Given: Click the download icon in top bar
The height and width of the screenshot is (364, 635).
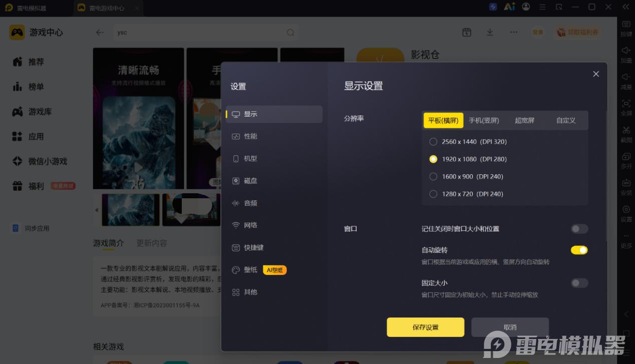Looking at the screenshot, I should point(490,32).
